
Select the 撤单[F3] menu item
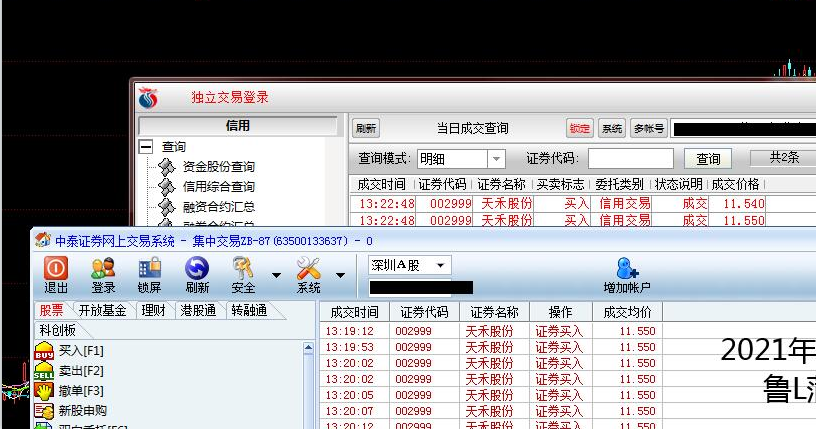point(81,390)
